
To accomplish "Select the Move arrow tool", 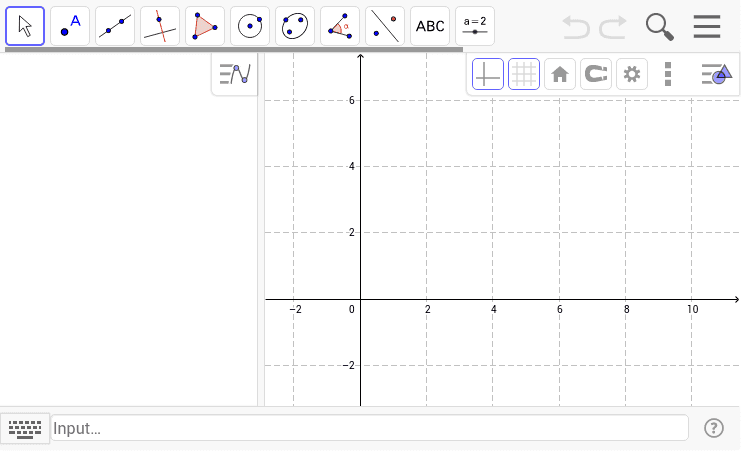I will [x=25, y=26].
